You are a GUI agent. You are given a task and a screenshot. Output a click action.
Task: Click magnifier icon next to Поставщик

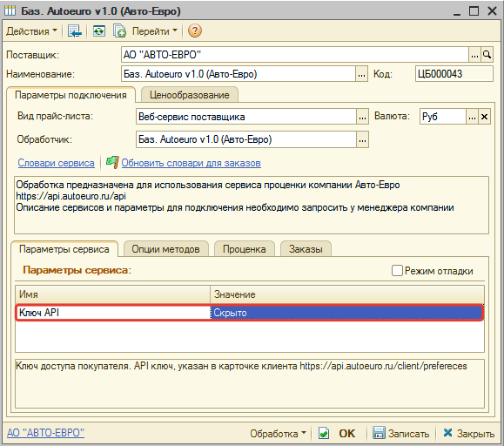coord(487,55)
